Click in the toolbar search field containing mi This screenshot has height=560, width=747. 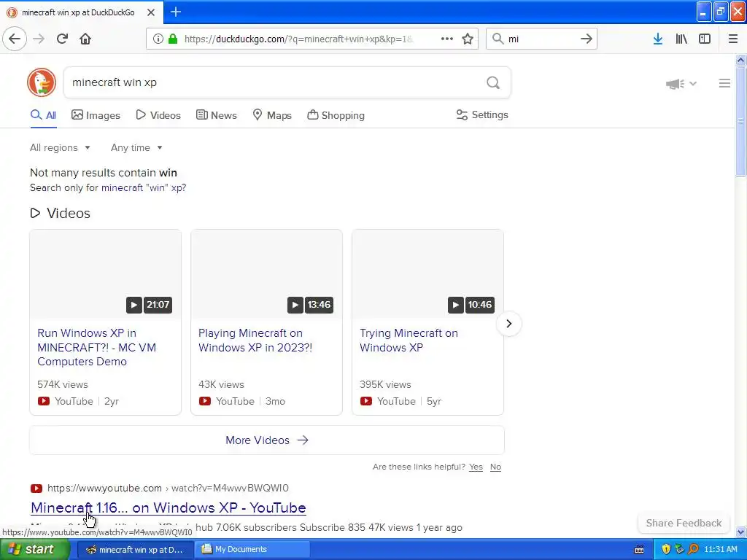click(541, 39)
